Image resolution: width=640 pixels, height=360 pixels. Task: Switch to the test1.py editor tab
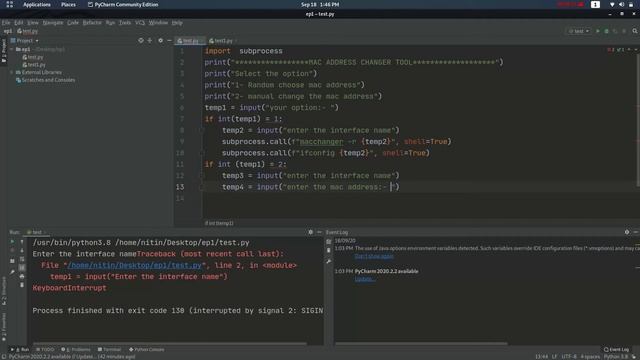pos(223,41)
